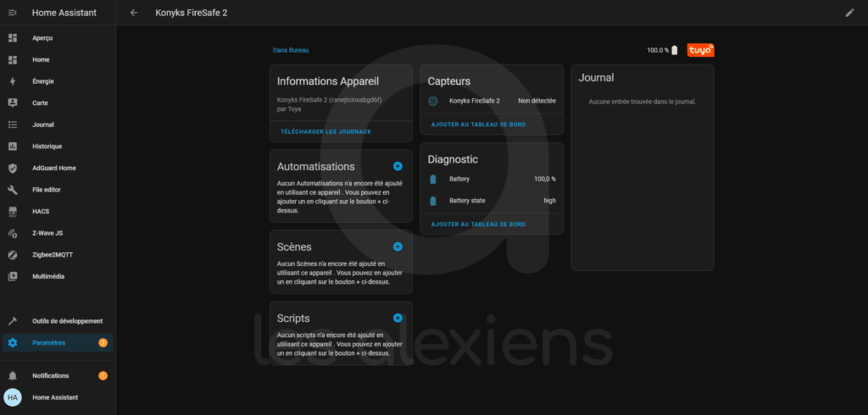The height and width of the screenshot is (415, 868).
Task: Click the File editor wrench icon
Action: pyautogui.click(x=13, y=190)
